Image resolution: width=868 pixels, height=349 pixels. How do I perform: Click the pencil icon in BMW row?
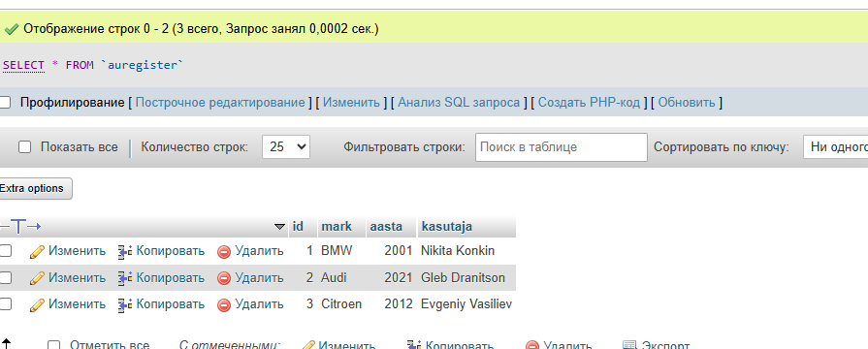pyautogui.click(x=37, y=252)
